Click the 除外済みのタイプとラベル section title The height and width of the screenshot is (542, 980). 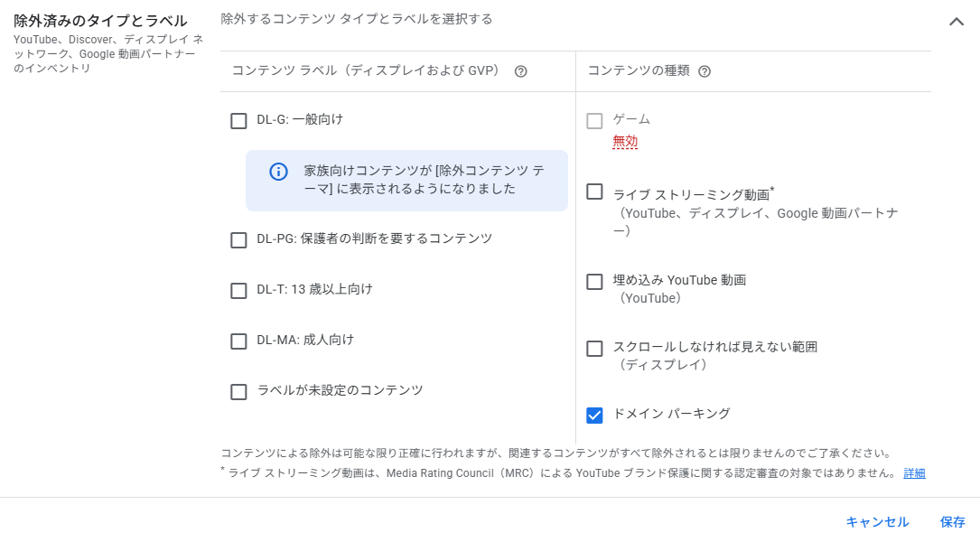click(x=100, y=21)
